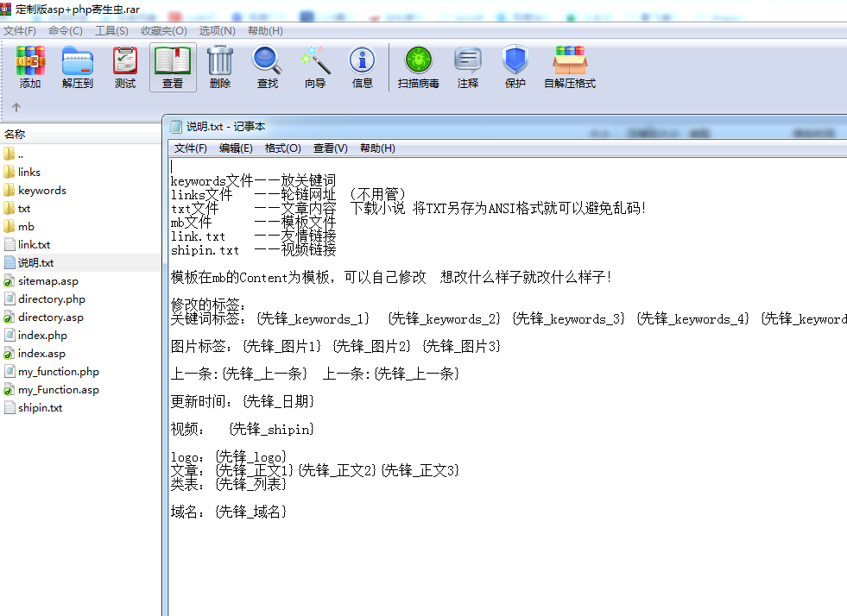Click the 保护 (Protect) shield icon
This screenshot has height=616, width=847.
pos(515,67)
